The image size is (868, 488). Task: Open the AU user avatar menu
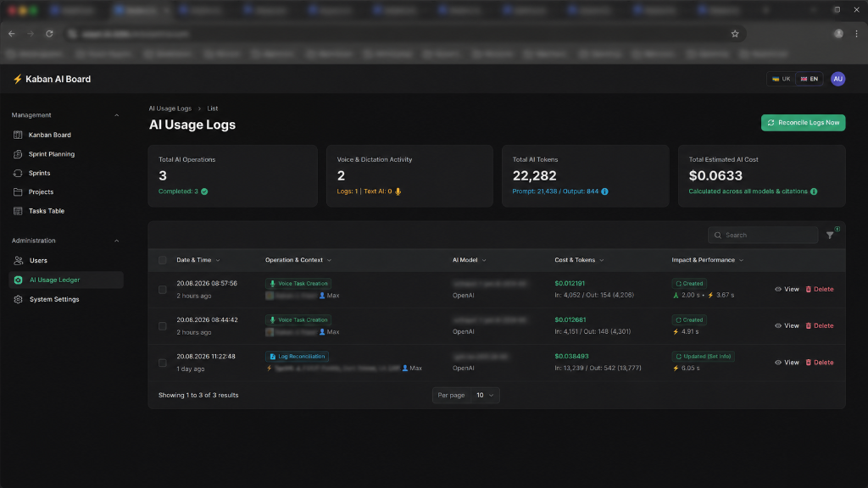click(x=837, y=79)
